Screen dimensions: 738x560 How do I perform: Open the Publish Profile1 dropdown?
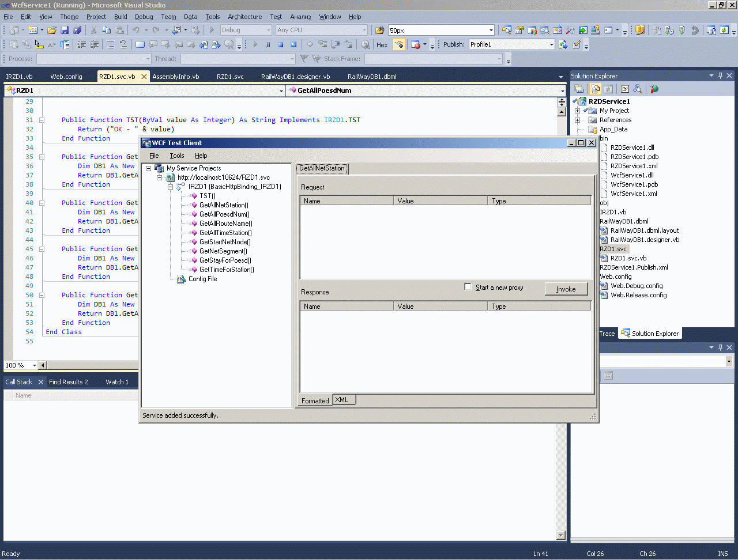551,45
